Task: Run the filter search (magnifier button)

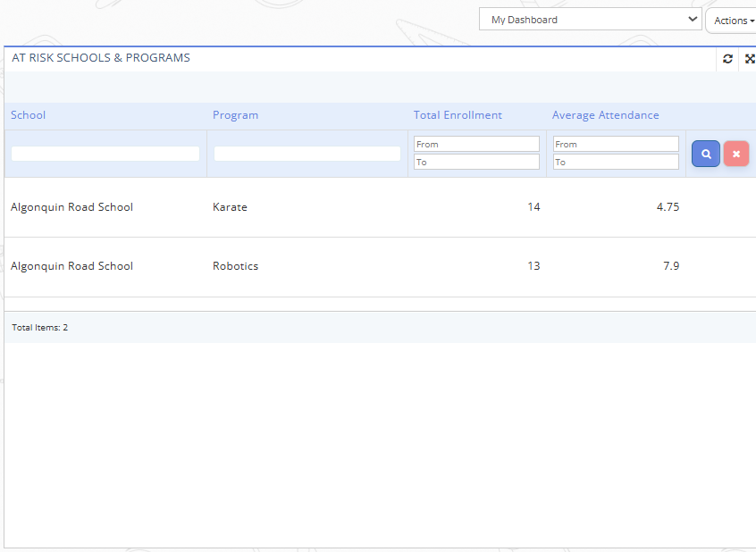Action: pos(706,154)
